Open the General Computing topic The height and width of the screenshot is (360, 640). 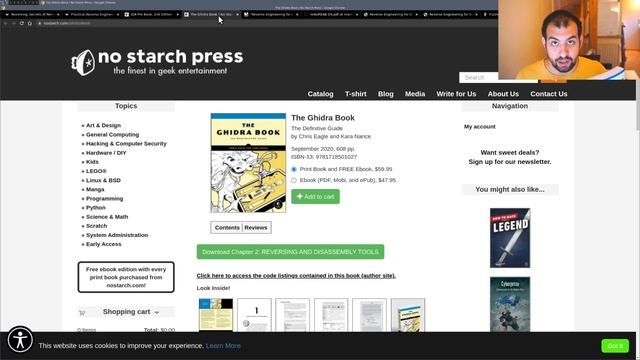coord(112,134)
